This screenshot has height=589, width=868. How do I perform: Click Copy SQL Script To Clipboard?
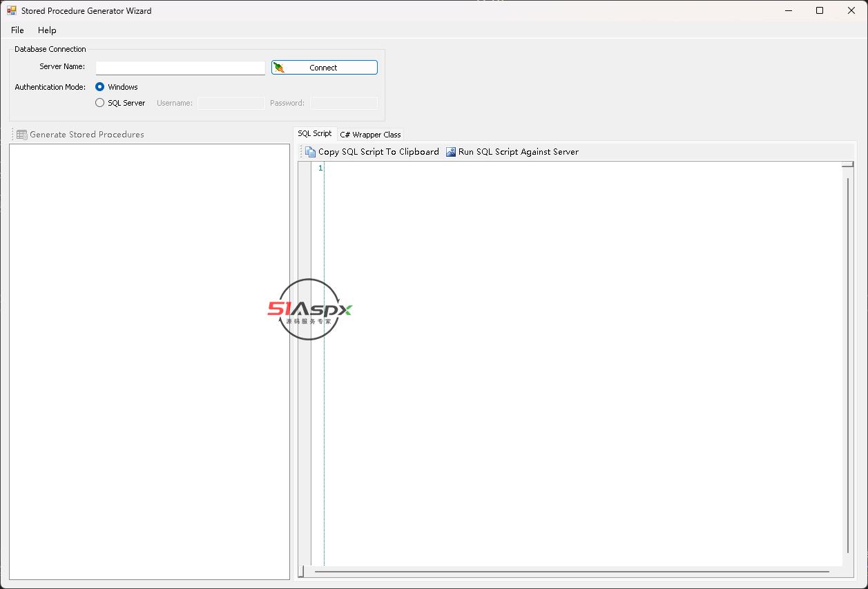click(x=372, y=152)
